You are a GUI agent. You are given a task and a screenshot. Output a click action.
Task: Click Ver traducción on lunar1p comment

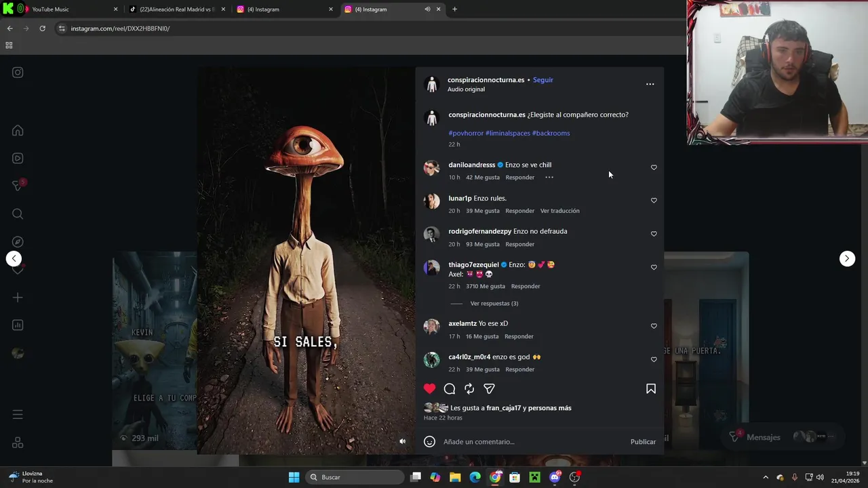point(559,211)
